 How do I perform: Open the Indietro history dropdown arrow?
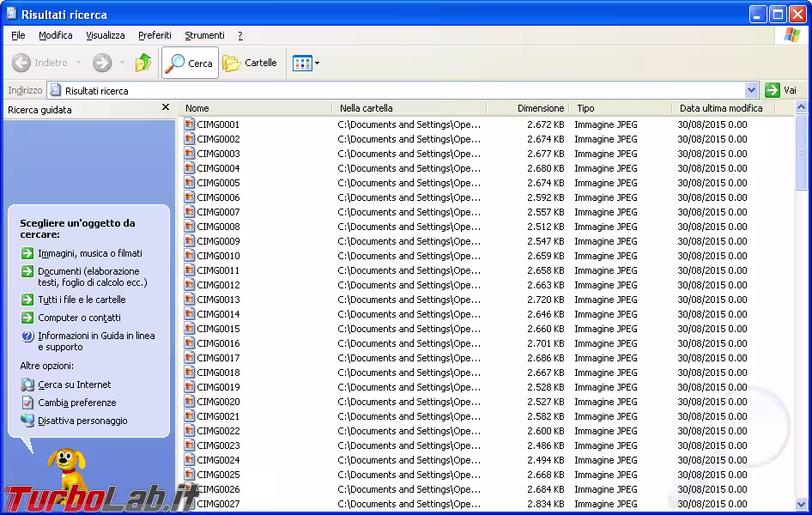point(78,63)
